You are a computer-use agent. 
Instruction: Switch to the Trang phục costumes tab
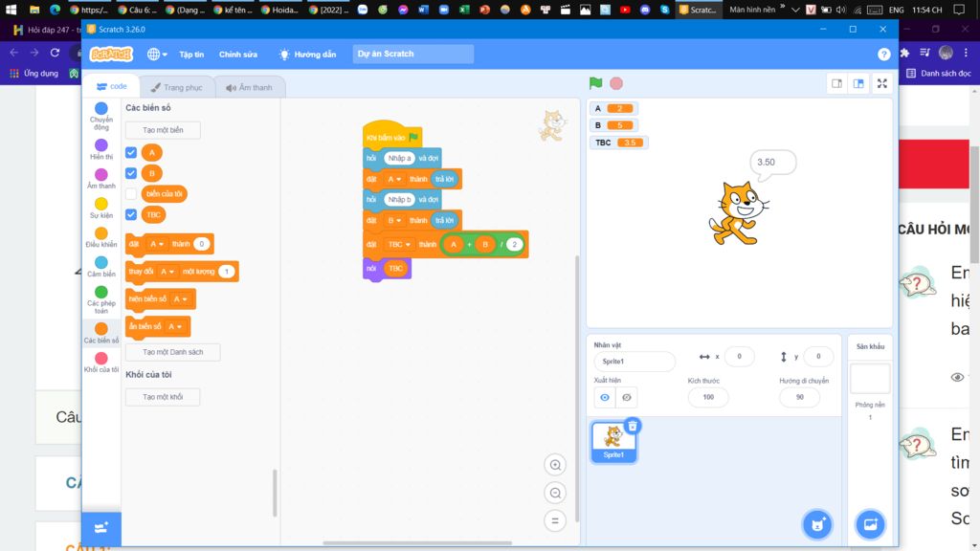176,87
